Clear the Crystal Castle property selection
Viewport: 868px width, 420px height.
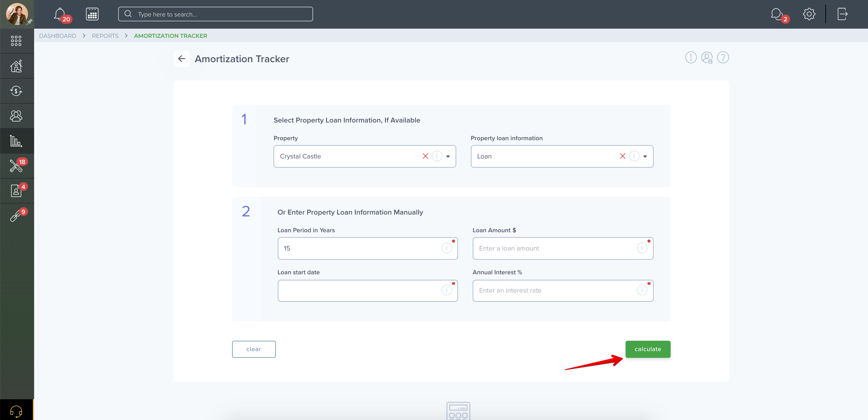click(425, 156)
